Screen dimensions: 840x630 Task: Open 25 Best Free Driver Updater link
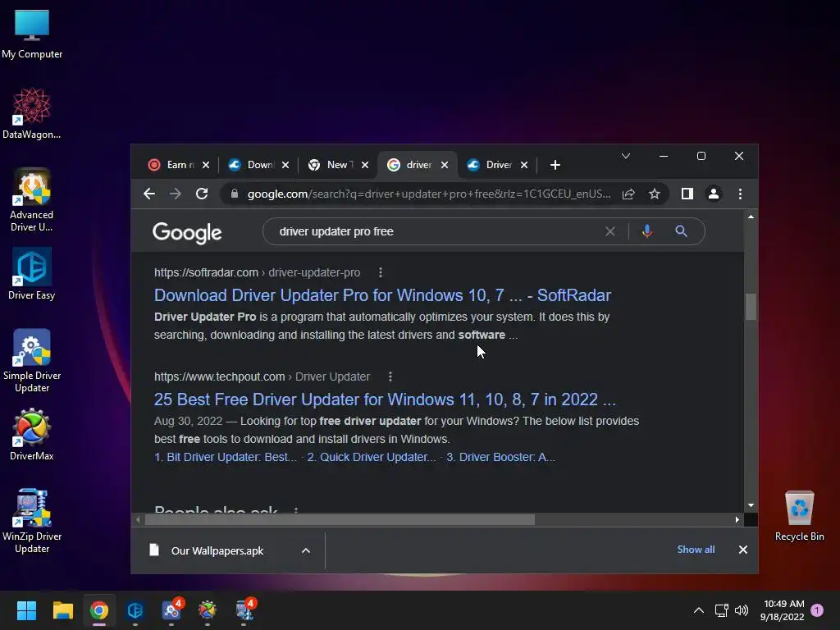tap(385, 399)
